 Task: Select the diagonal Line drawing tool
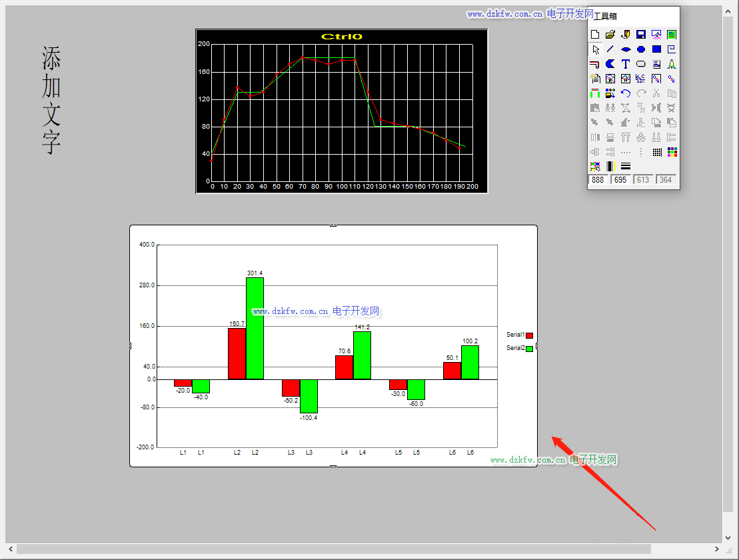610,49
